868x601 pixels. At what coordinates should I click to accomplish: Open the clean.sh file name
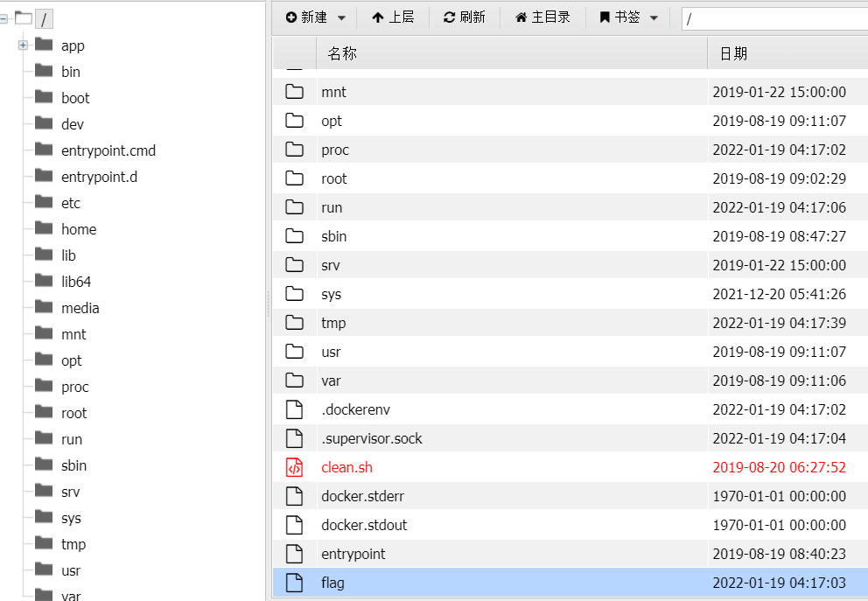(346, 467)
